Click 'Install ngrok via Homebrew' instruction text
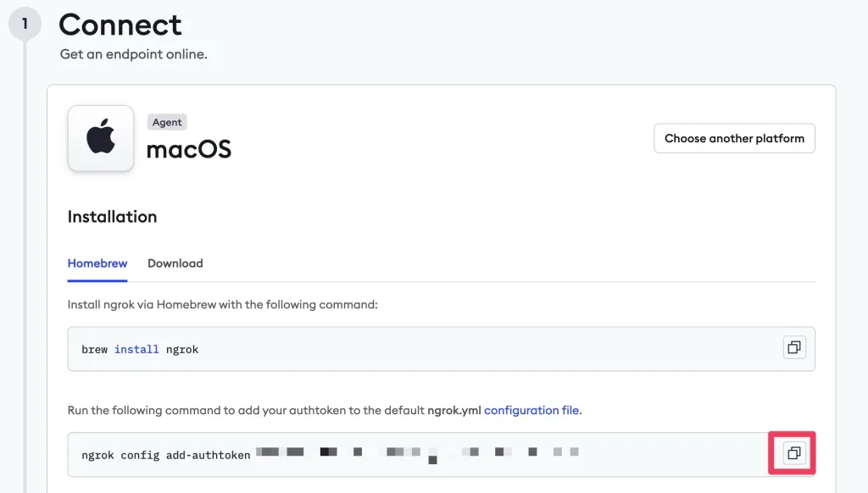Viewport: 868px width, 493px height. 223,305
